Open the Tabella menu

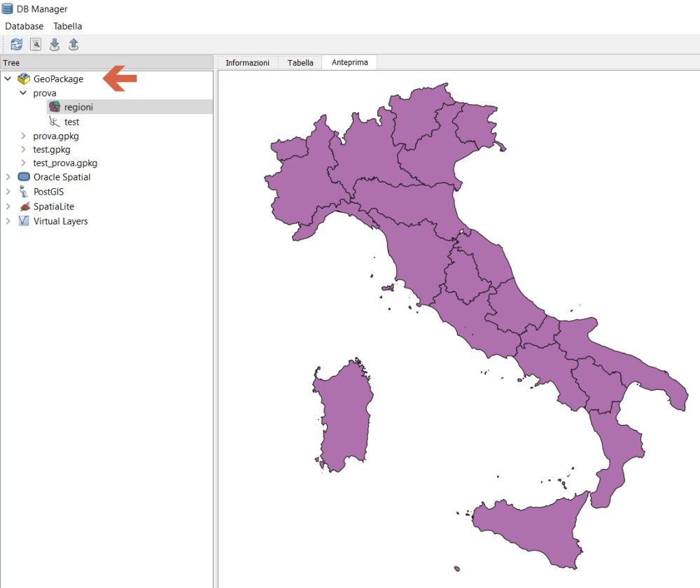(67, 26)
